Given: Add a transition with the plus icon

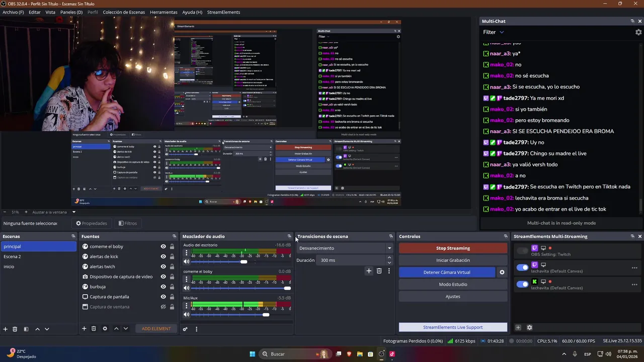Looking at the screenshot, I should [369, 271].
